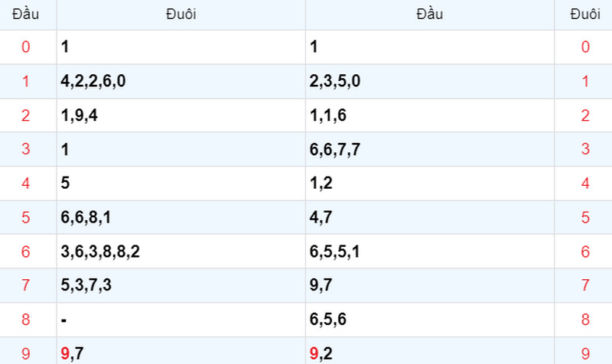Select the cell showing 5,3,7,3
Screen dimensions: 612x364
point(181,285)
